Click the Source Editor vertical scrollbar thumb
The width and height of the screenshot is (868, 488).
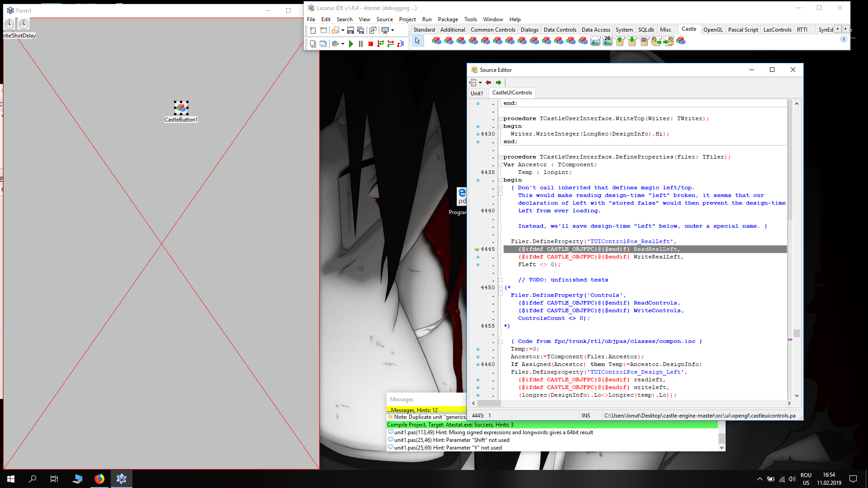[797, 333]
